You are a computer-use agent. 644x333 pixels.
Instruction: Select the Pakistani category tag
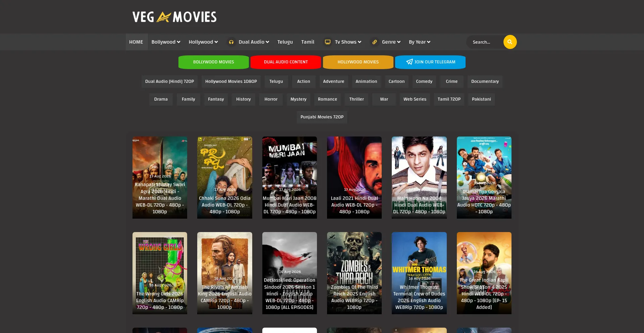tap(481, 99)
